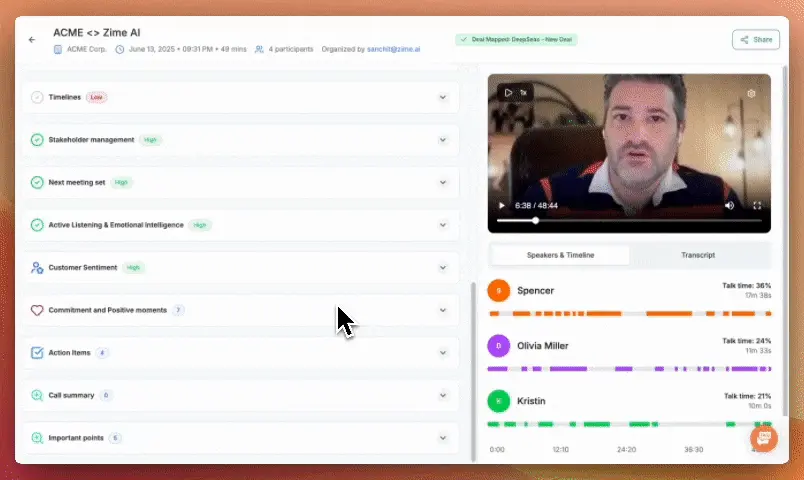Screen dimensions: 804x480
Task: Expand the Timelines section chevron
Action: (443, 97)
